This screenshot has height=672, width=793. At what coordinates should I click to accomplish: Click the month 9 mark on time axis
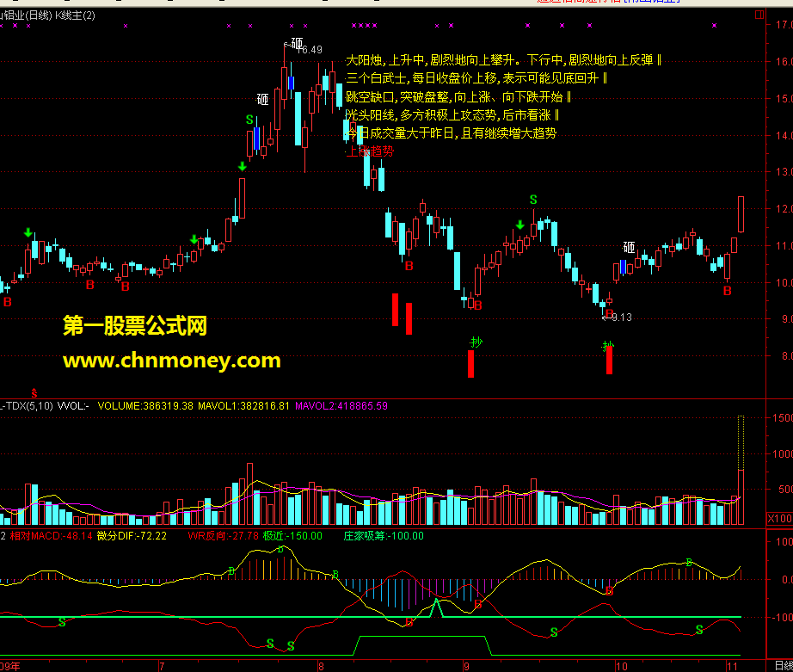pyautogui.click(x=466, y=666)
